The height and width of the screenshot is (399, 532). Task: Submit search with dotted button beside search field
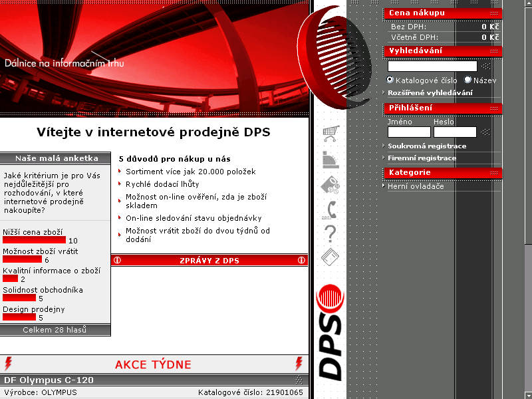click(x=486, y=66)
